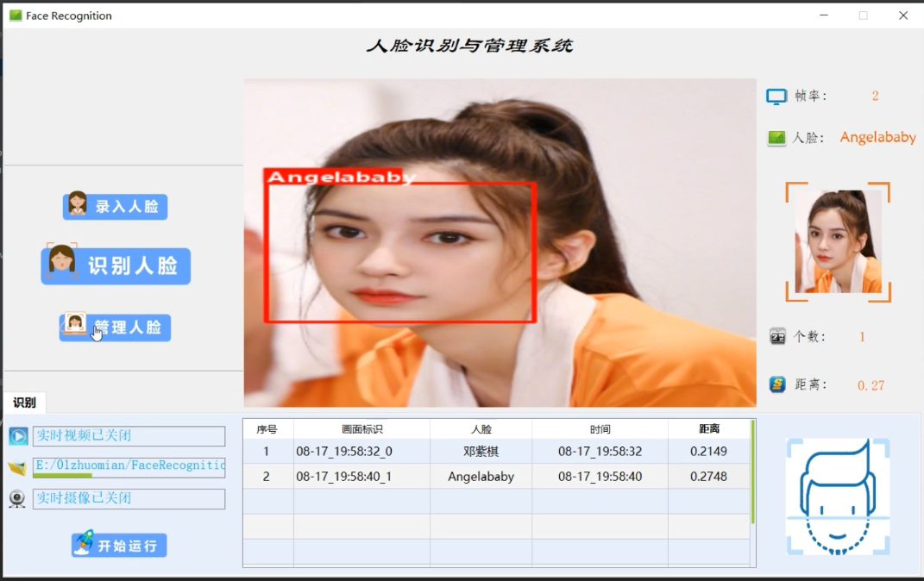
Task: Click the Angelababy cell in the results table
Action: point(481,476)
